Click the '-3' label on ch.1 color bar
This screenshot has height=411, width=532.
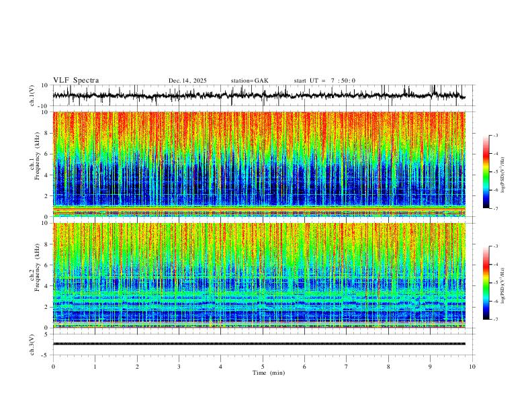point(496,135)
